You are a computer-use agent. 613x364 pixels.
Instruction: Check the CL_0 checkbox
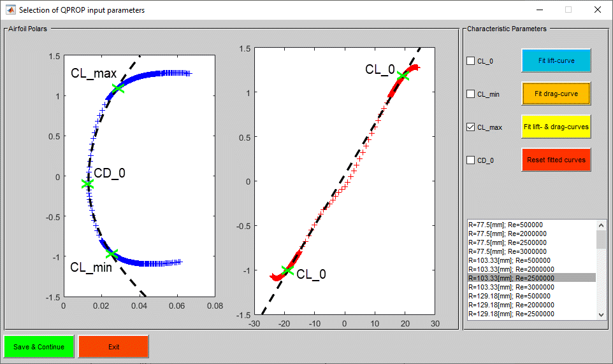[471, 61]
